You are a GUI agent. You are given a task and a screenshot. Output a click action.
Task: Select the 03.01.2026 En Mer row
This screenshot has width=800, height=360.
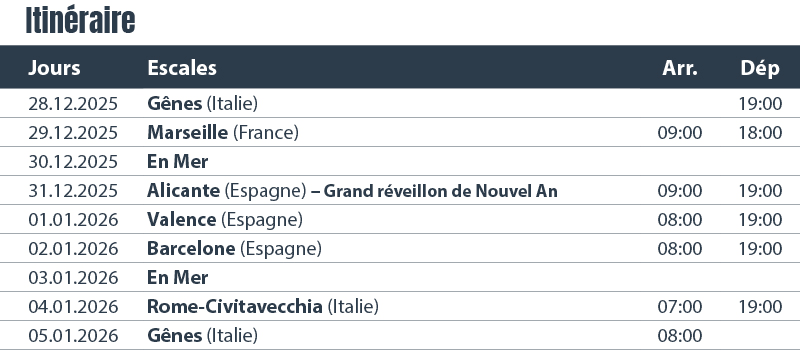coord(400,278)
